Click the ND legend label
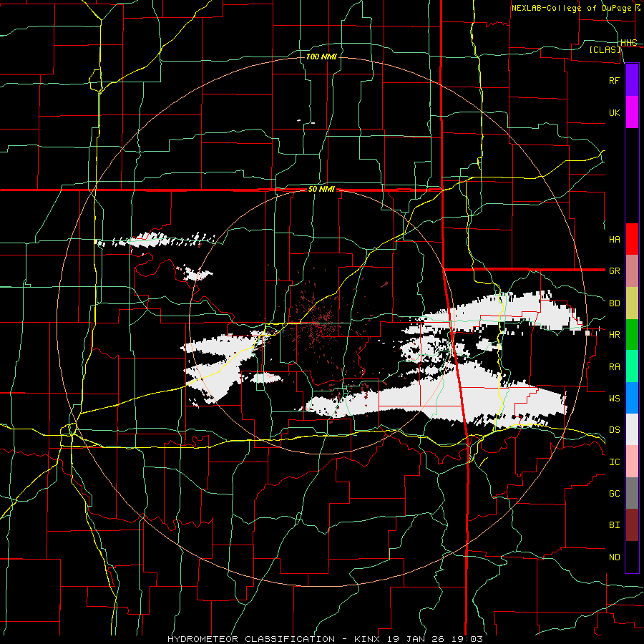Viewport: 644px width, 644px height. tap(614, 557)
